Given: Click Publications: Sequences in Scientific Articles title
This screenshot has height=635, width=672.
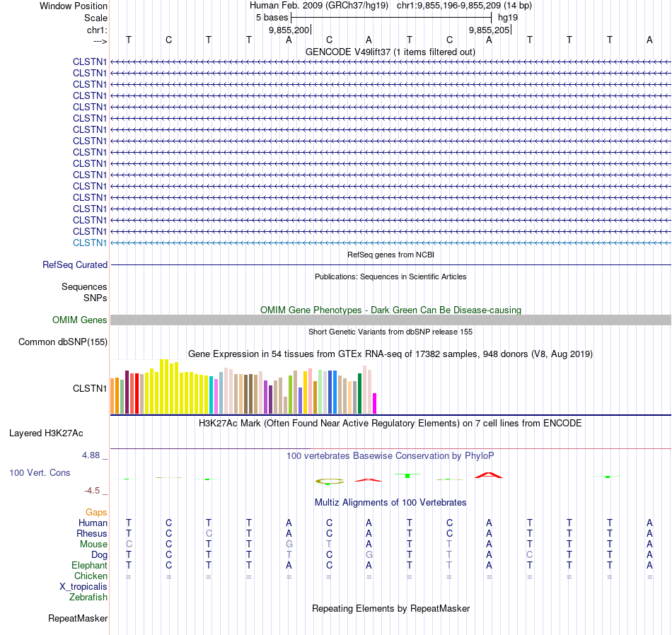Looking at the screenshot, I should 390,276.
